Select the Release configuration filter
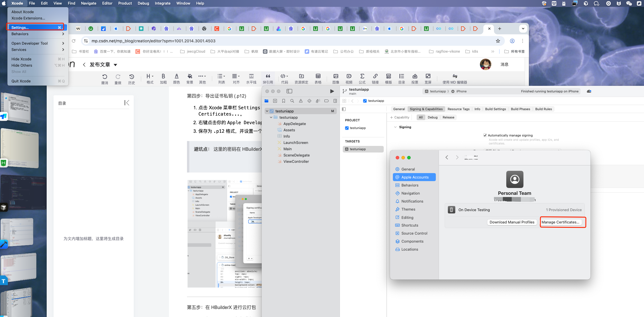Screen dimensions: 644x317 [x=448, y=117]
